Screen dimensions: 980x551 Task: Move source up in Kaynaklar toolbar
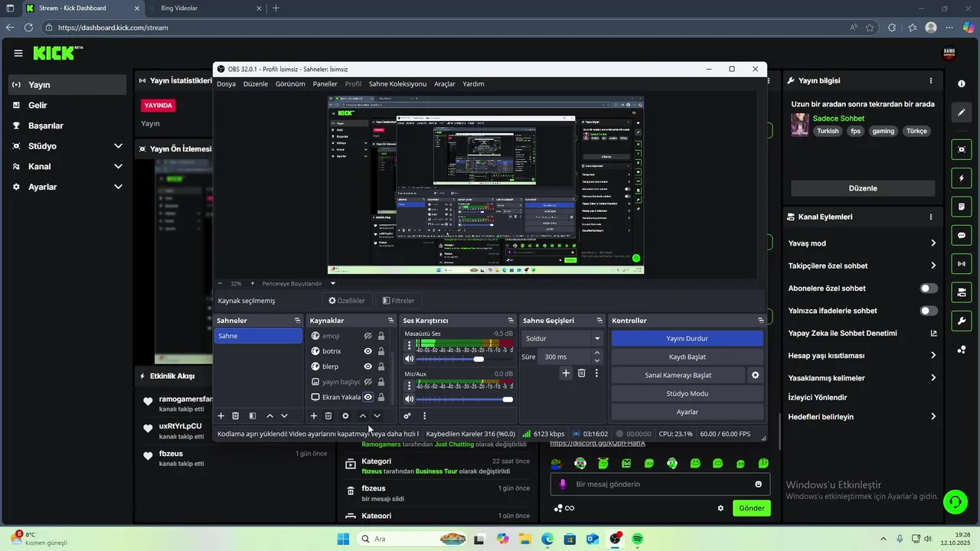[x=363, y=416]
